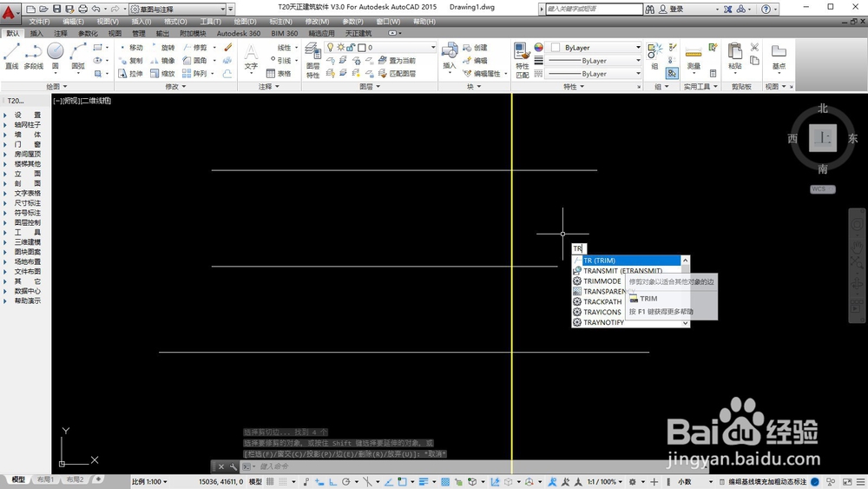Open the 修改(M) menu
Viewport: 868px width, 489px height.
[317, 22]
